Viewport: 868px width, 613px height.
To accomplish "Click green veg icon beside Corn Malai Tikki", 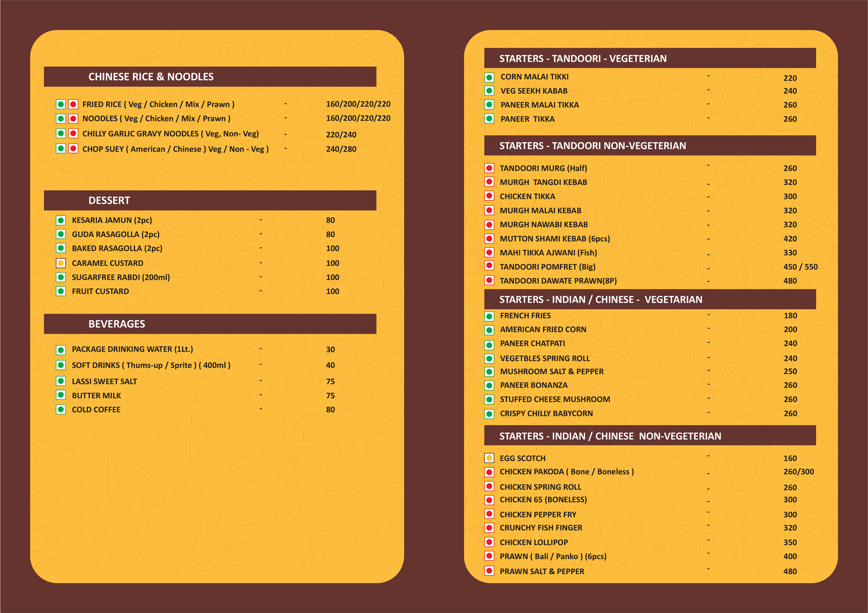I will (x=489, y=77).
